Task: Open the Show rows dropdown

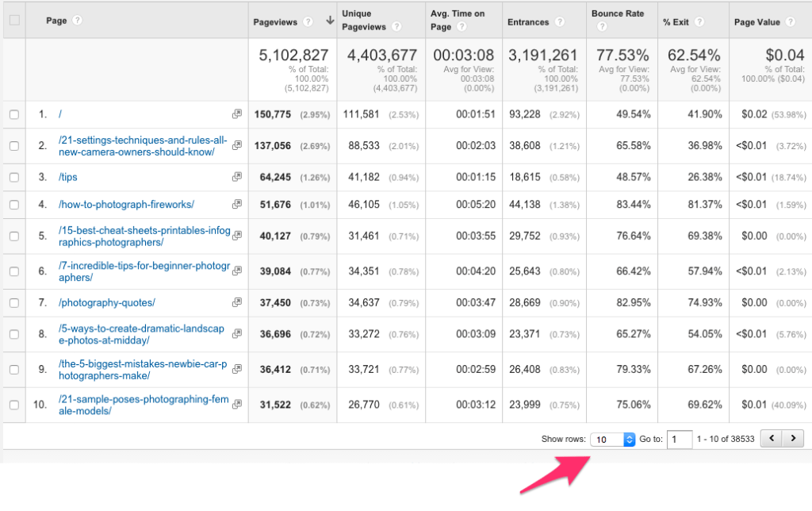Action: (605, 439)
